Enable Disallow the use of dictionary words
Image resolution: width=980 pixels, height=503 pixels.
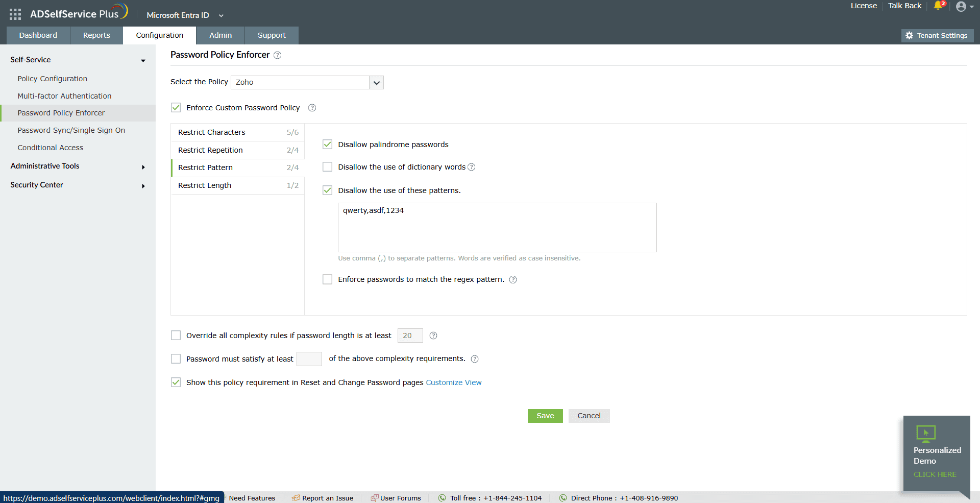point(328,167)
